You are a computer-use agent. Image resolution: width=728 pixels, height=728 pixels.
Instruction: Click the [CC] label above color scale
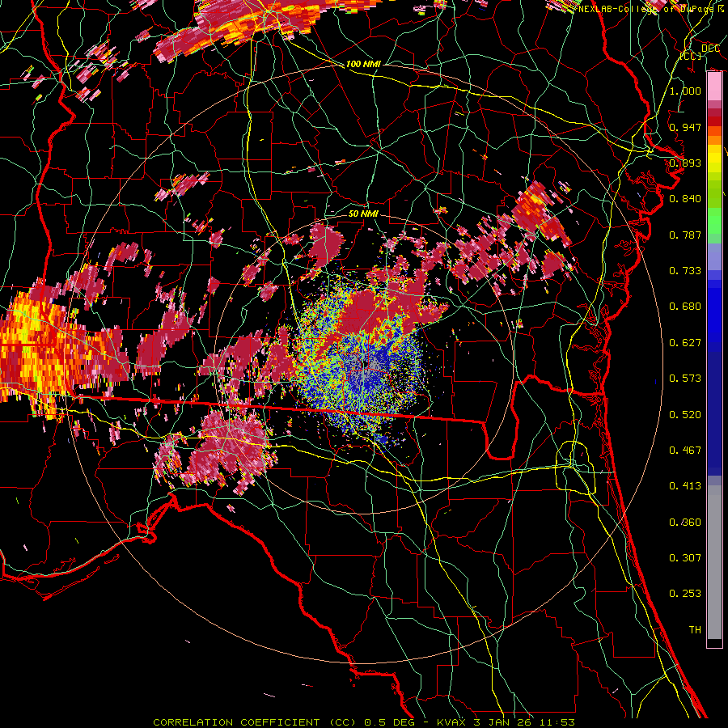691,56
